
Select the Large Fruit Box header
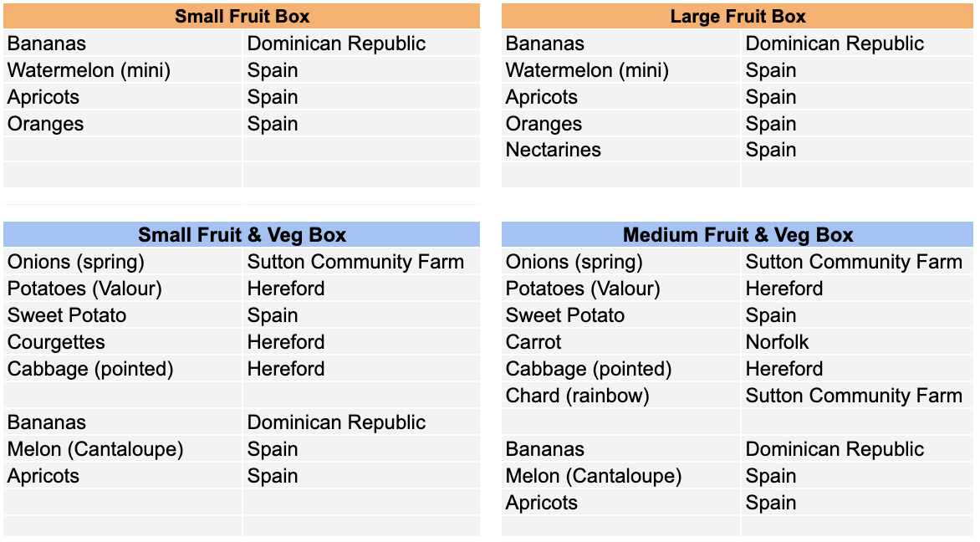click(x=738, y=16)
